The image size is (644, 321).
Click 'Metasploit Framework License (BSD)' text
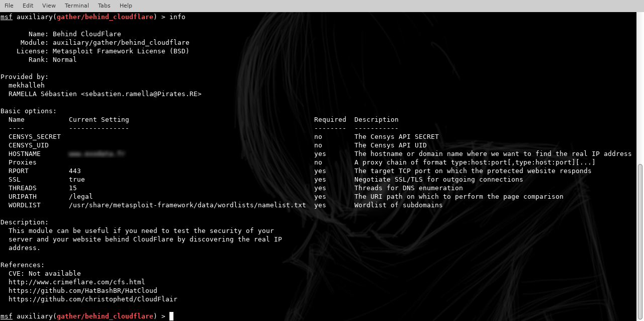(121, 51)
